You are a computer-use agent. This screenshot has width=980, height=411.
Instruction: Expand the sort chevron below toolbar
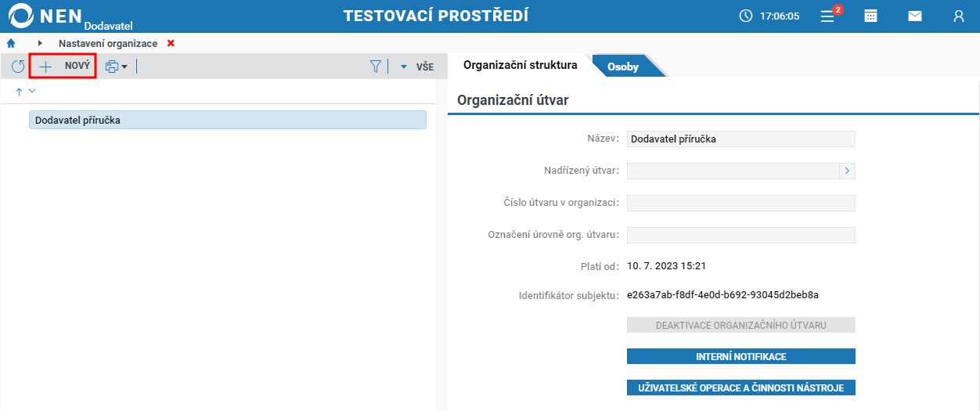coord(32,92)
